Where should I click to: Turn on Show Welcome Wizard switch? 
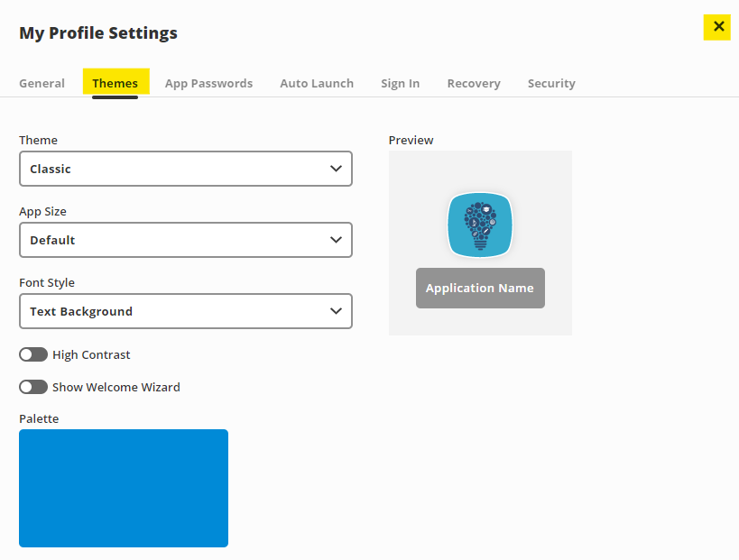coord(33,387)
